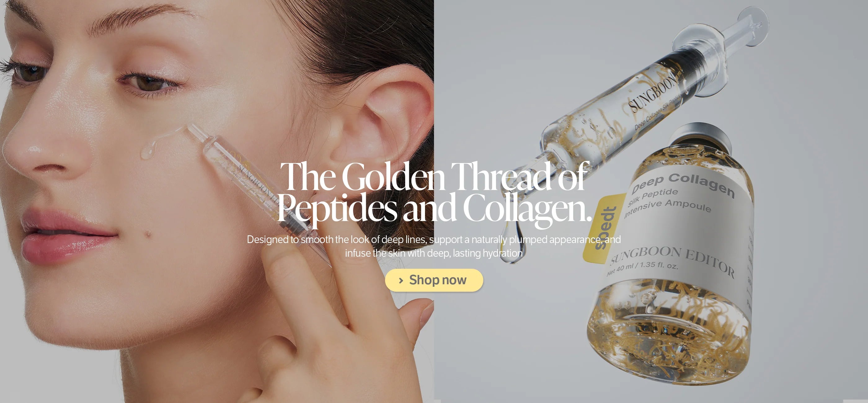Screen dimensions: 868x403
Task: Click the woman's lips in the left image
Action: tap(69, 236)
